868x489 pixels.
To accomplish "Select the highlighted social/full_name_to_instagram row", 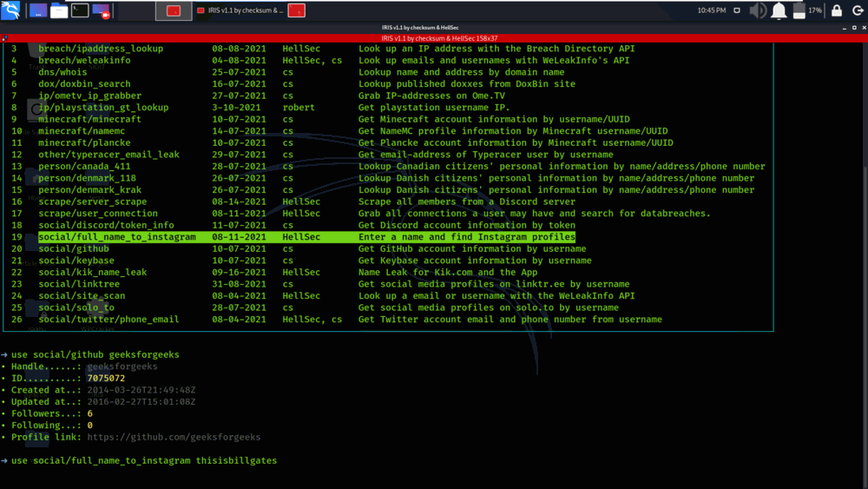I will point(306,237).
